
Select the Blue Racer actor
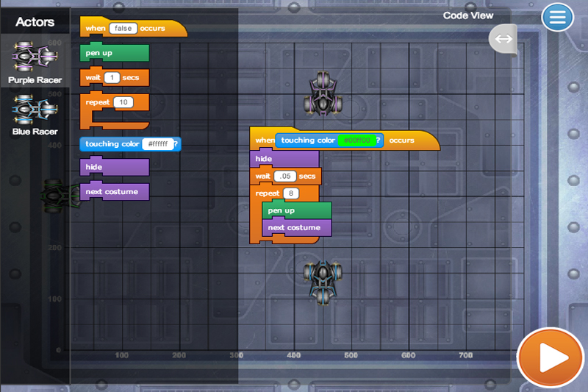coord(35,115)
